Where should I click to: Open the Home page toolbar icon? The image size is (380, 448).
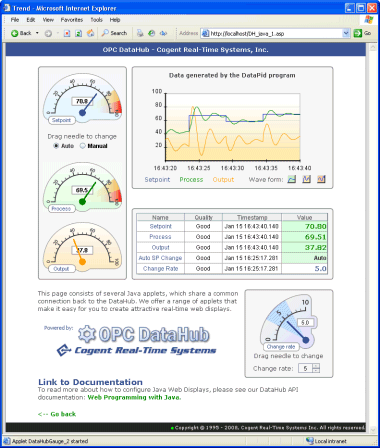[90, 33]
